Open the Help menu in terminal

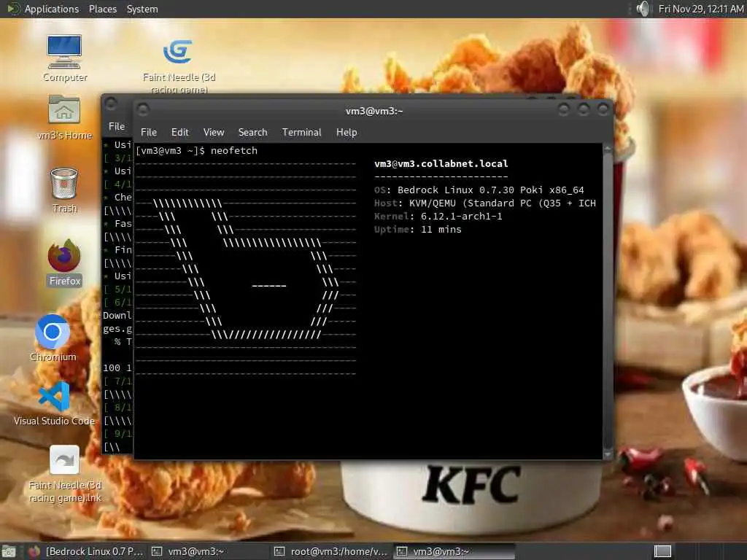click(347, 133)
